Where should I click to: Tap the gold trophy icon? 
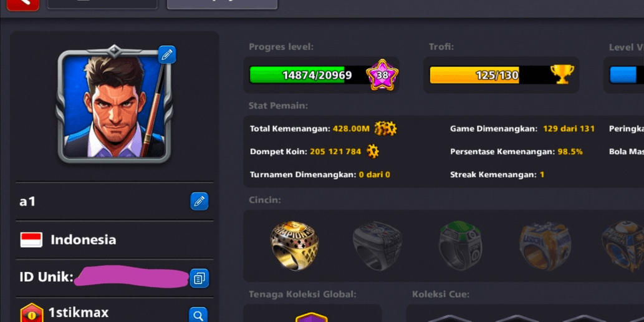pyautogui.click(x=562, y=74)
